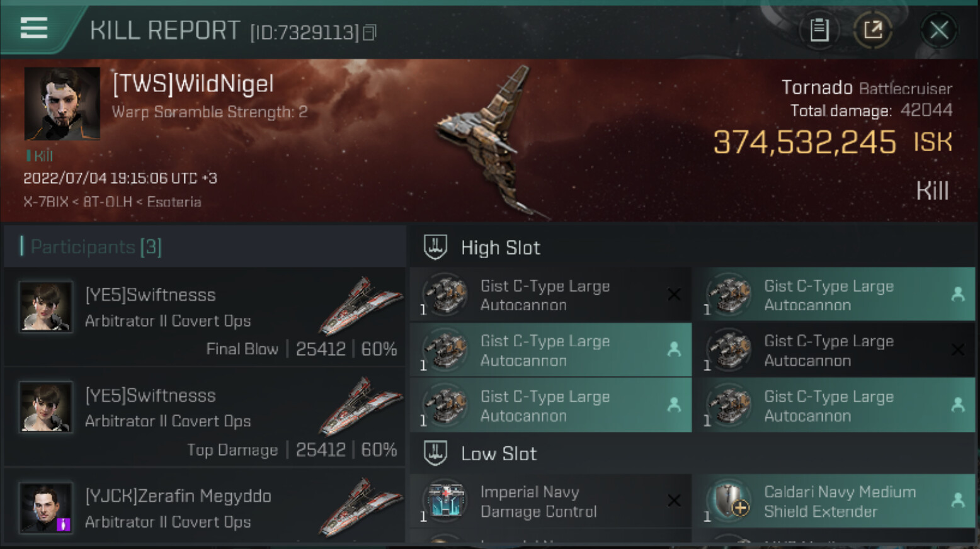Select the High Slot section header

point(501,247)
